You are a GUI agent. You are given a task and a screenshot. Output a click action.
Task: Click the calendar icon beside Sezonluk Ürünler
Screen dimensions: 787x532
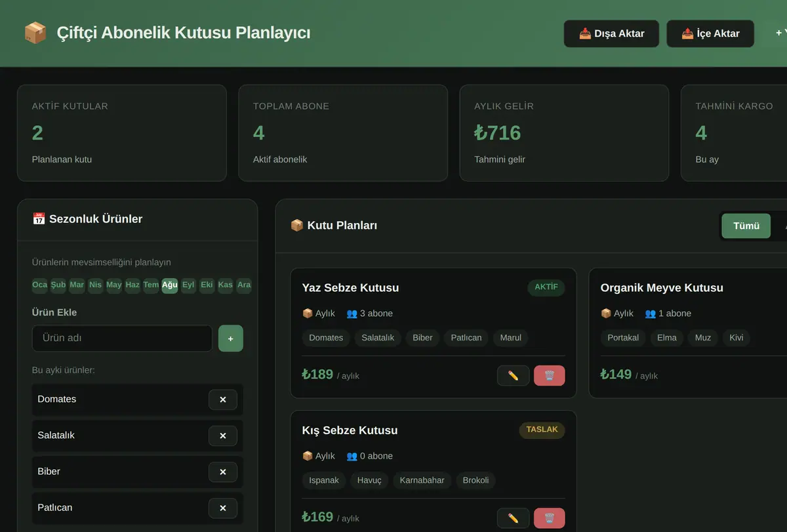39,219
